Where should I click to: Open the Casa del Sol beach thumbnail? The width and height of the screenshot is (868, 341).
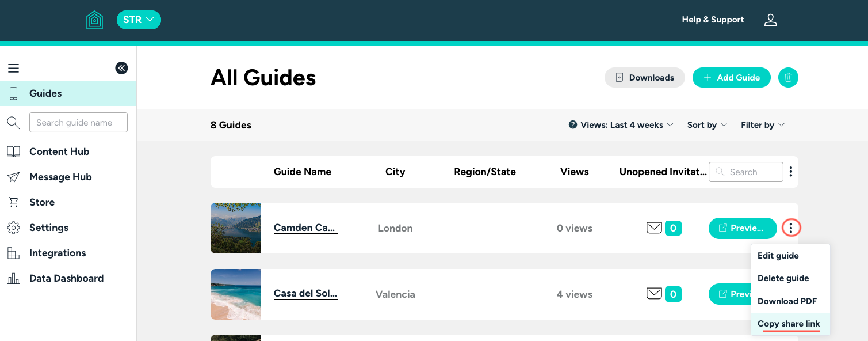(x=236, y=294)
